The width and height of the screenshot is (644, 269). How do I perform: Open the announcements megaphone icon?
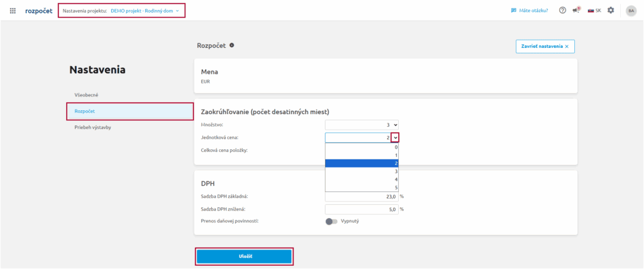pyautogui.click(x=576, y=11)
